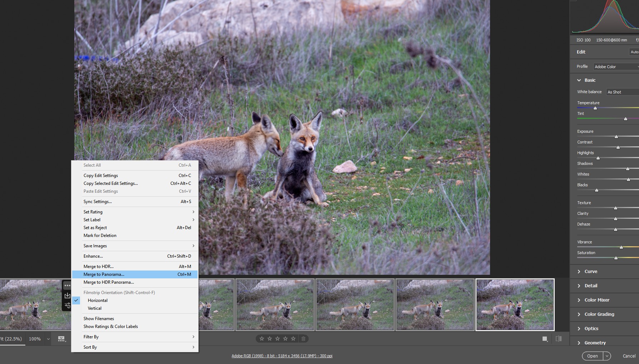Open the dropdown arrow beside Open button
The width and height of the screenshot is (639, 364).
607,356
